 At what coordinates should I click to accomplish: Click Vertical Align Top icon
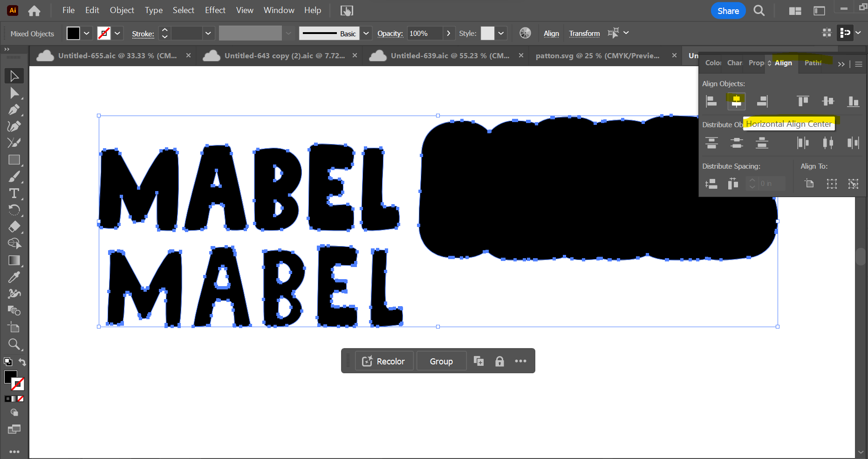coord(803,101)
